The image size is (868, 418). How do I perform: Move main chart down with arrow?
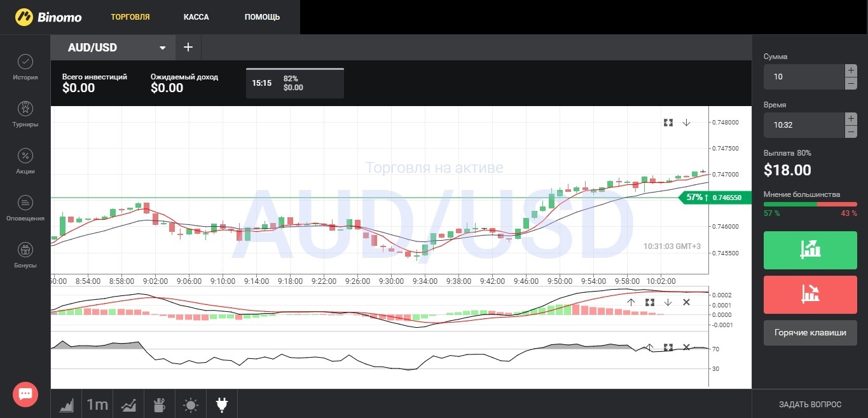[687, 123]
